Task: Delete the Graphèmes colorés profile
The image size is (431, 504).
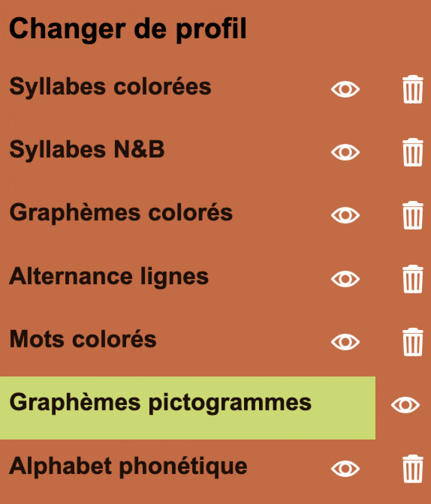Action: 413,215
